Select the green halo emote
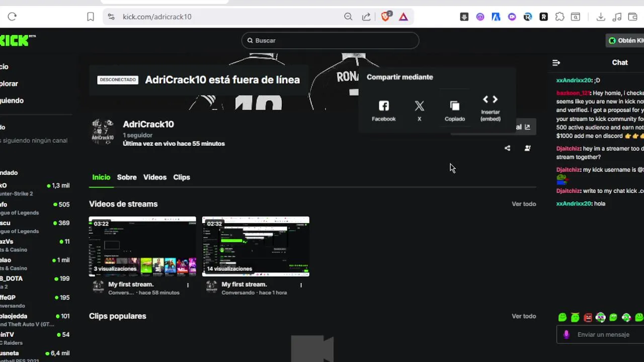This screenshot has height=362, width=644. (575, 317)
